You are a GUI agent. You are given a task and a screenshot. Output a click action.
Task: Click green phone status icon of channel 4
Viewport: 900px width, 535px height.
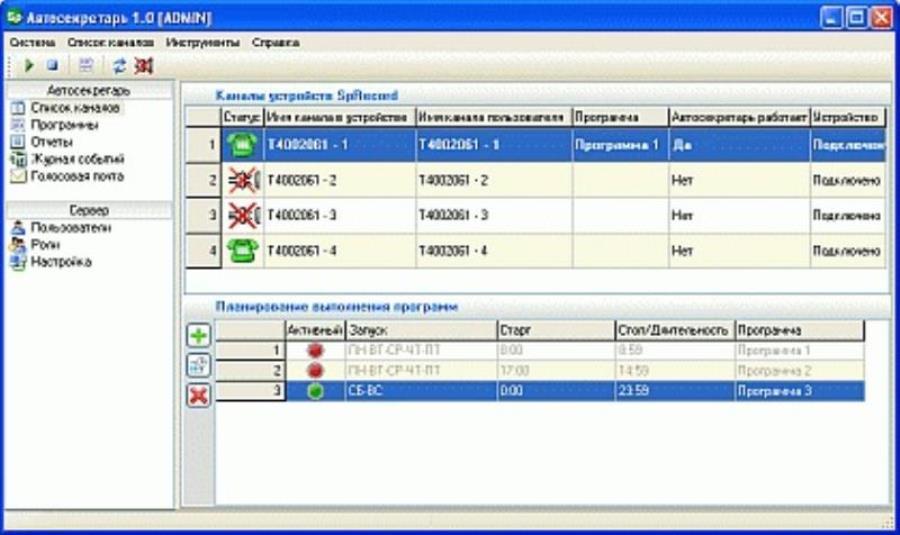241,251
